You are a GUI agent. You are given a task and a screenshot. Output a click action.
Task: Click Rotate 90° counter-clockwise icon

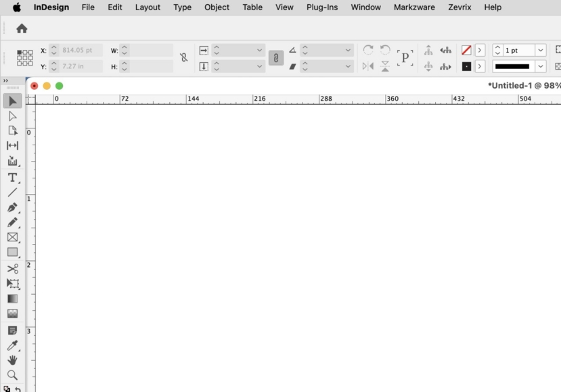click(x=385, y=49)
